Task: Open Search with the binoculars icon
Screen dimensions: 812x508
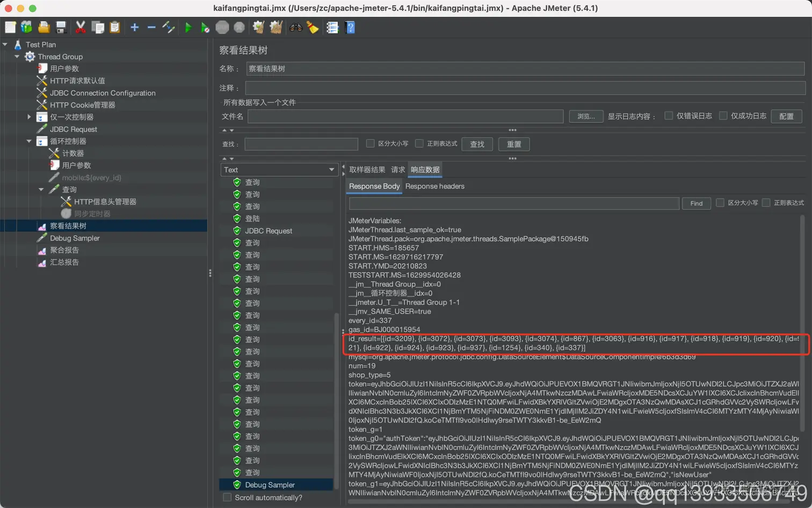Action: click(x=296, y=27)
